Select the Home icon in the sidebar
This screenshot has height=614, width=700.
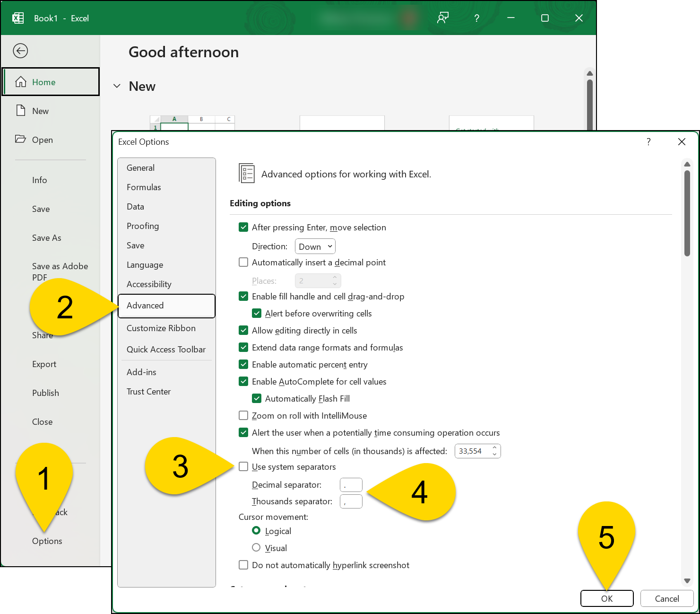(21, 81)
